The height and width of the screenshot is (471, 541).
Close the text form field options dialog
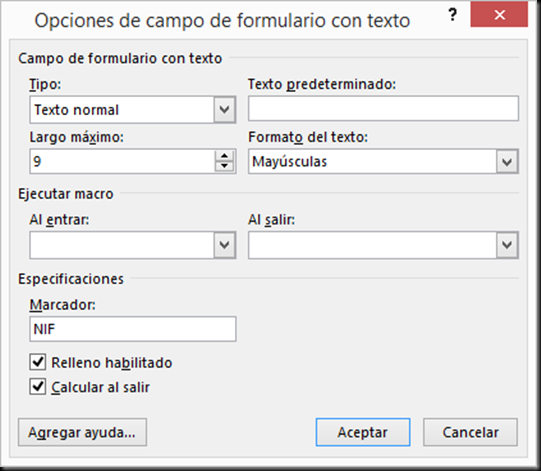[x=499, y=14]
